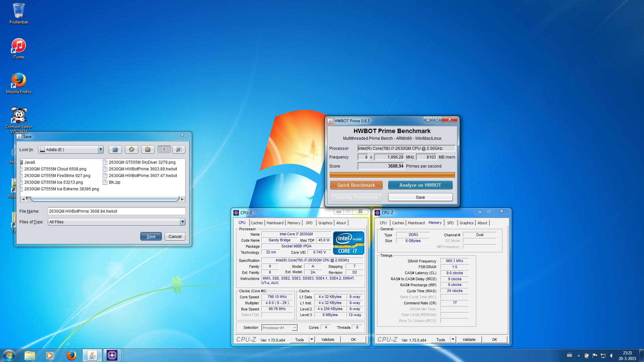Switch to Details view in Save dialog
Viewport: 644px width, 362px height.
coord(179,149)
